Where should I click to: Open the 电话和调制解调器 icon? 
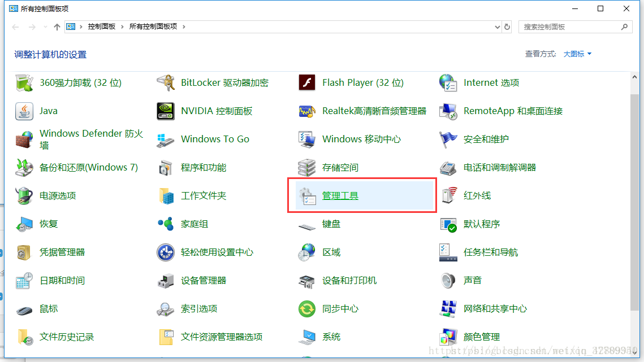448,168
